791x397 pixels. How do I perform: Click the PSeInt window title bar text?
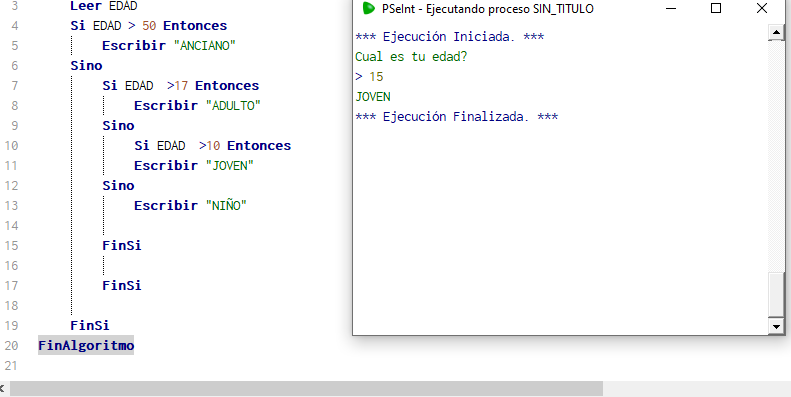pyautogui.click(x=487, y=9)
